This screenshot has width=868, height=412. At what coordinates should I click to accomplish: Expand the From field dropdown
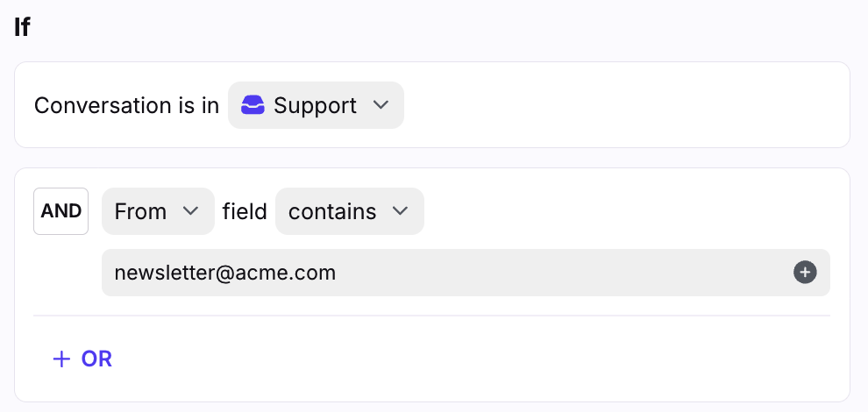point(158,211)
